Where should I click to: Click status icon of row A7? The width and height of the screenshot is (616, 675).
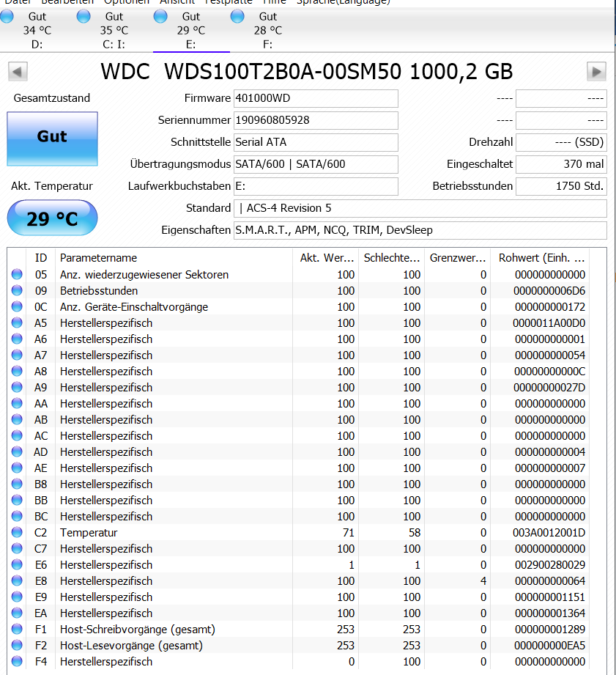pos(17,355)
